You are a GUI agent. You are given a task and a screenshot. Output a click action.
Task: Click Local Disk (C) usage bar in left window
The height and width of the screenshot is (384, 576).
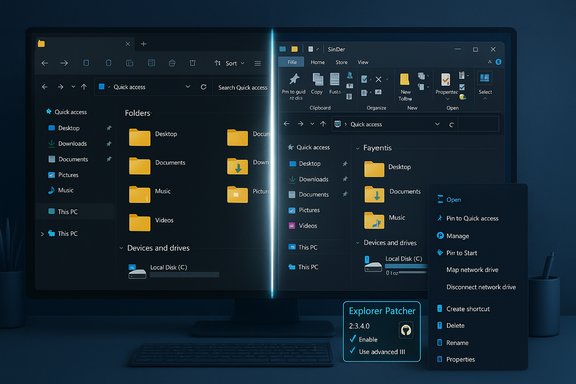click(184, 274)
